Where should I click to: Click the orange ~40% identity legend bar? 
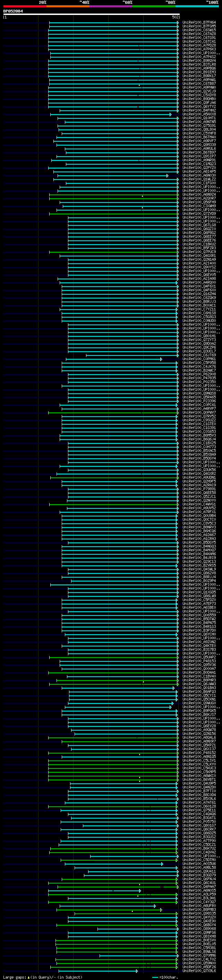[x=68, y=6]
